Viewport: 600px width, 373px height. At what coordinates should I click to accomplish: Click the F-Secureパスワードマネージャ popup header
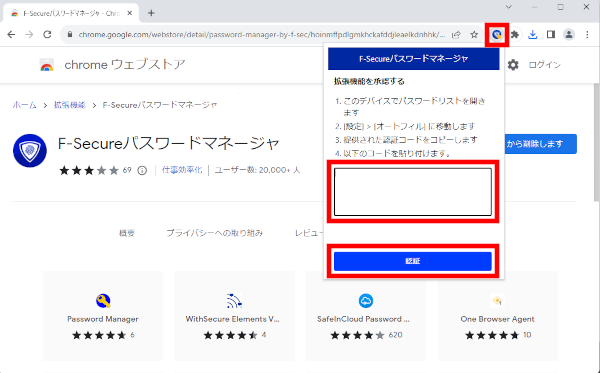[x=414, y=59]
